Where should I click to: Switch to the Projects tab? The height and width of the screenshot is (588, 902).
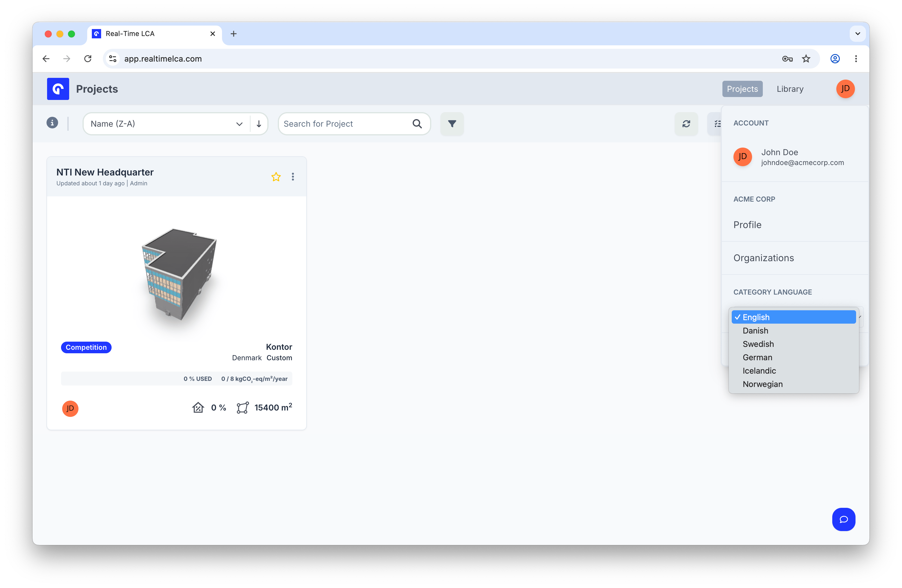coord(742,89)
